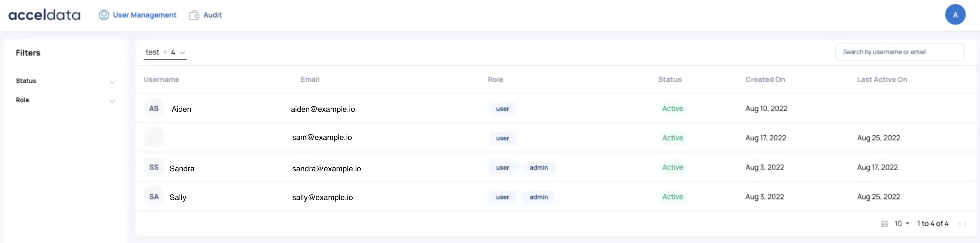This screenshot has height=243, width=980.
Task: Click the acceldata logo
Action: pyautogui.click(x=44, y=15)
